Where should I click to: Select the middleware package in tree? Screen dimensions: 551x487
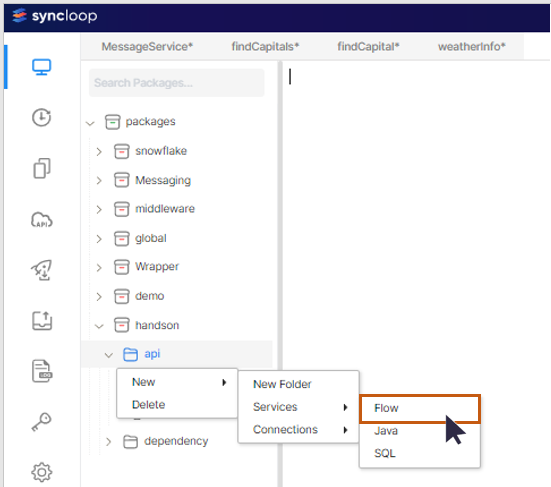tap(164, 209)
